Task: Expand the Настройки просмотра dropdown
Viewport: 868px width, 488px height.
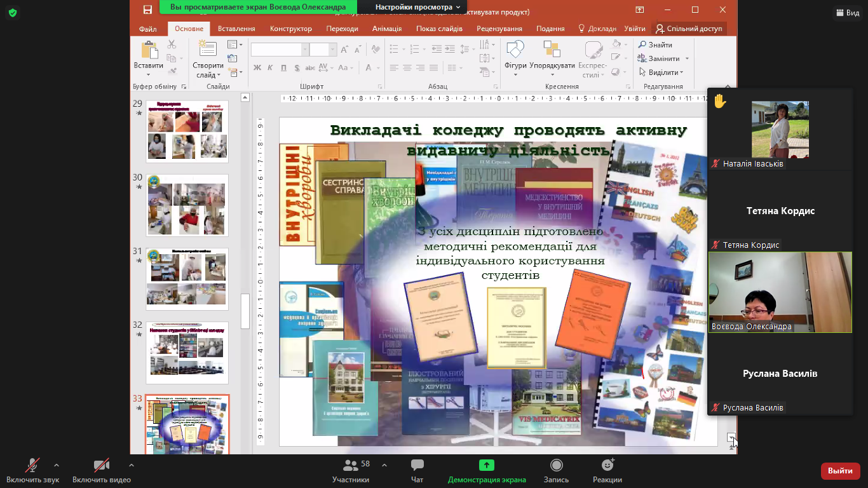Action: (x=417, y=7)
